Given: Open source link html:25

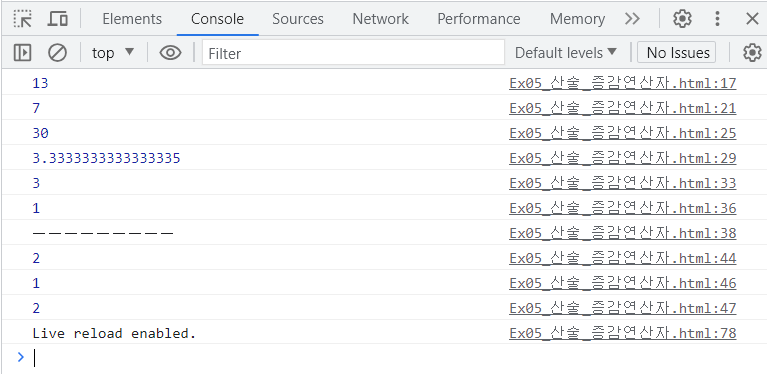Looking at the screenshot, I should tap(622, 133).
